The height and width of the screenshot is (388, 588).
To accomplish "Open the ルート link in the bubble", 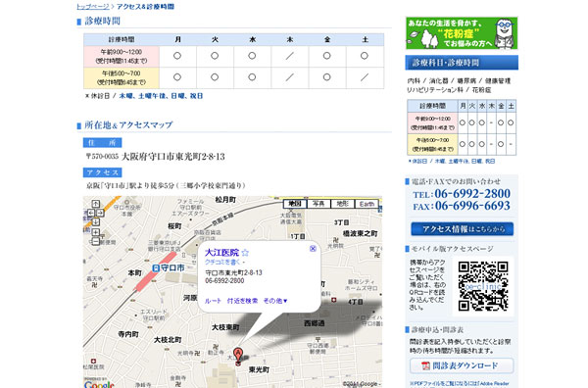I will point(213,301).
